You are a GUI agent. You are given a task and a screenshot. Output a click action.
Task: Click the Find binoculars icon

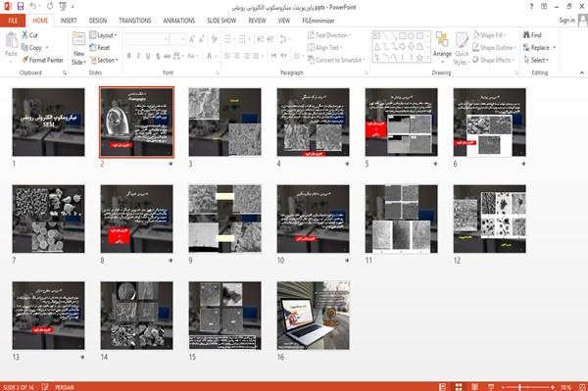pos(527,35)
